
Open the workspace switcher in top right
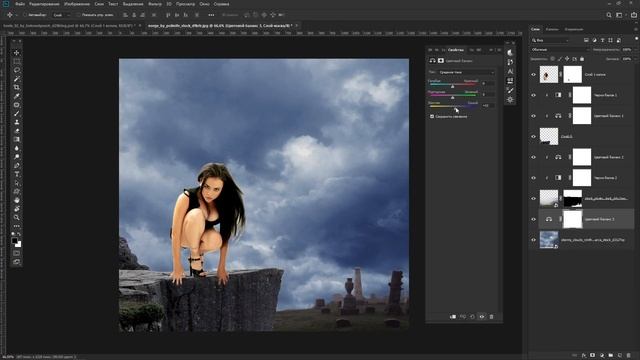(619, 15)
